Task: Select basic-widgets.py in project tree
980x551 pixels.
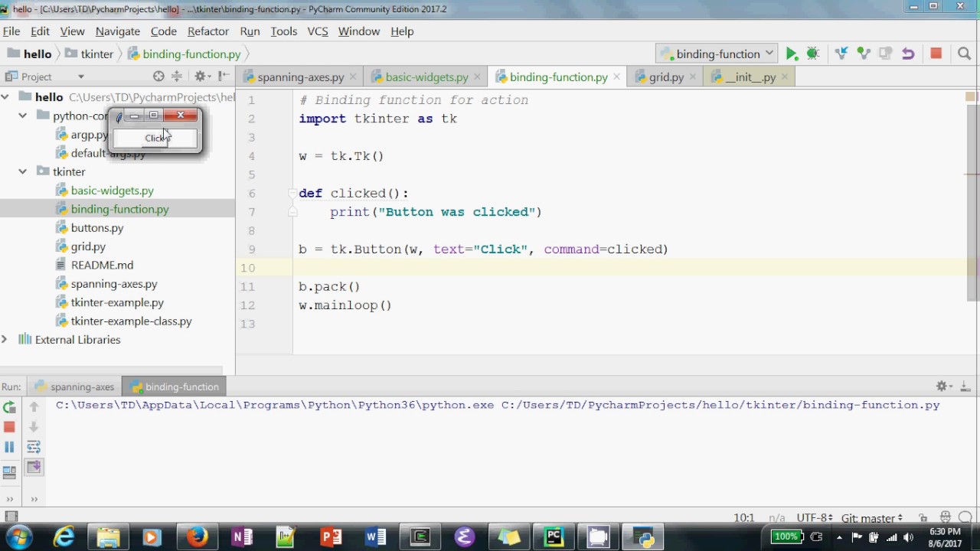Action: click(x=112, y=191)
